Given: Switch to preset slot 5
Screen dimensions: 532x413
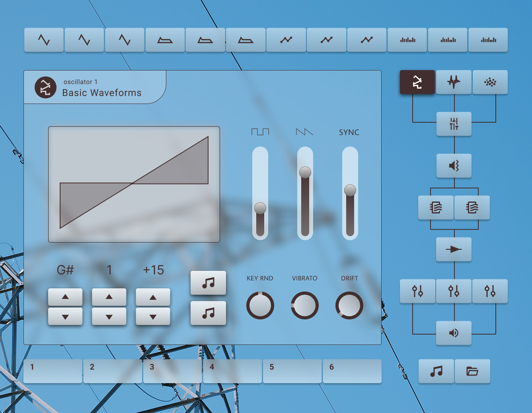Looking at the screenshot, I should coord(292,371).
